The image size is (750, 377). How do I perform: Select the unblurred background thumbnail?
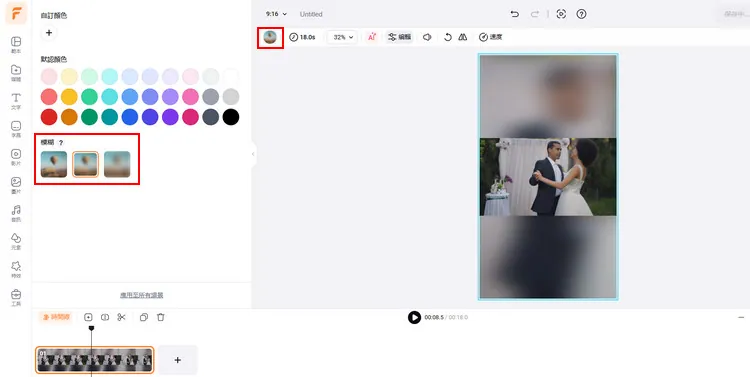point(54,164)
